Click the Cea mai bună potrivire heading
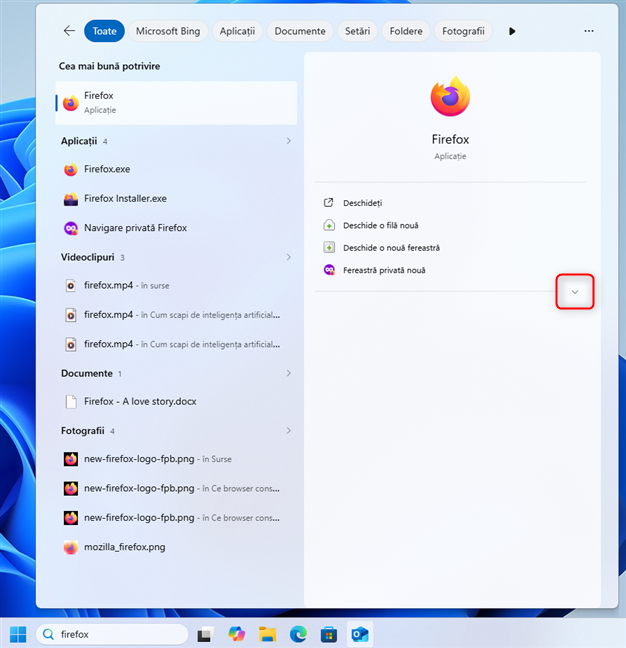 (x=109, y=66)
